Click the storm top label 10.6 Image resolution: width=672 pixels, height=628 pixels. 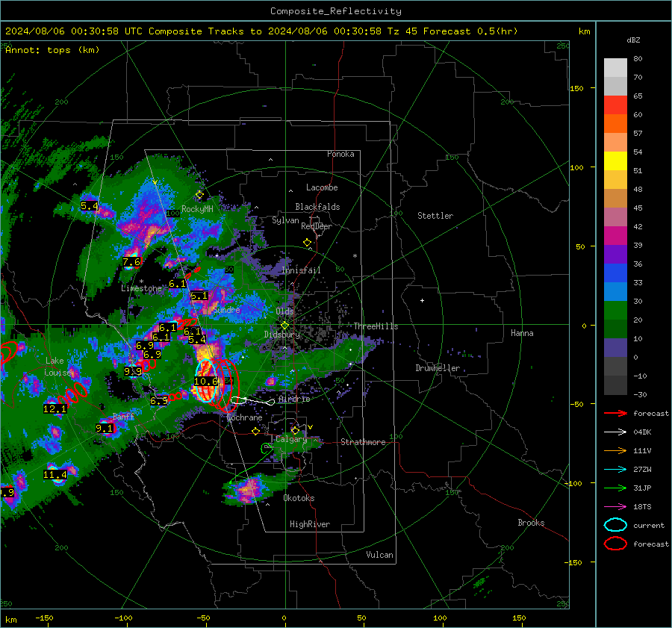207,381
